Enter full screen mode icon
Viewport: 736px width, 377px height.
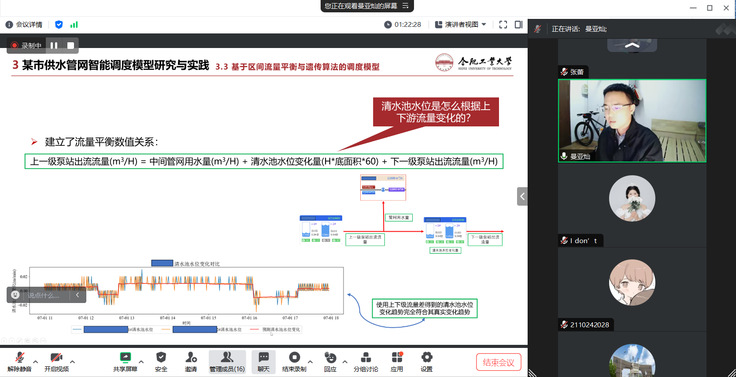[x=503, y=24]
